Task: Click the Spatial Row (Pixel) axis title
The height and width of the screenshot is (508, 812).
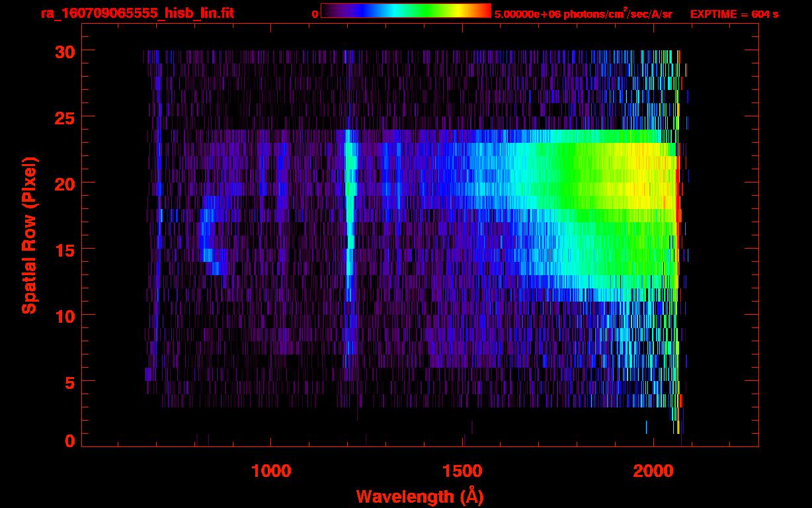Action: click(29, 235)
